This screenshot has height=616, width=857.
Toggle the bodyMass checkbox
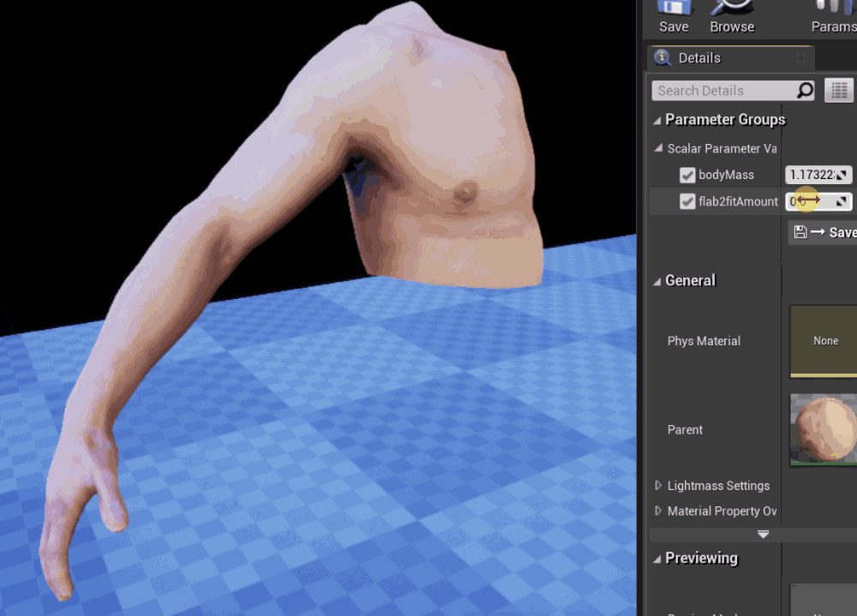(687, 175)
